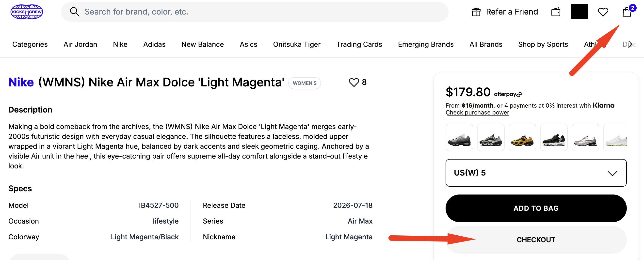Open the Check purchase power link

477,113
